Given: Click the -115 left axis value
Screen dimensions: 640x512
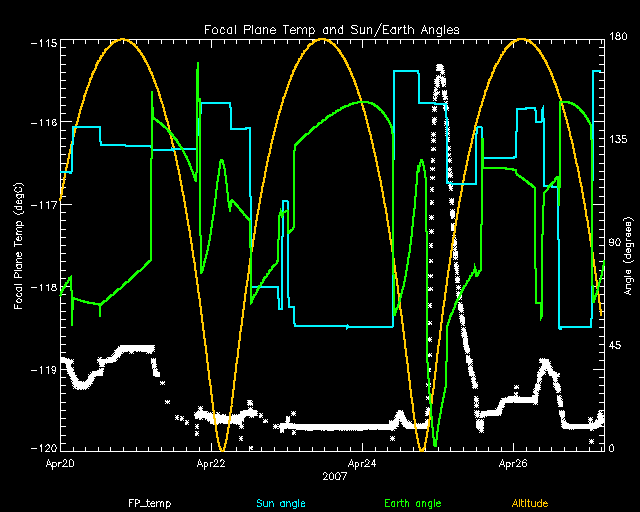Looking at the screenshot, I should point(43,43).
